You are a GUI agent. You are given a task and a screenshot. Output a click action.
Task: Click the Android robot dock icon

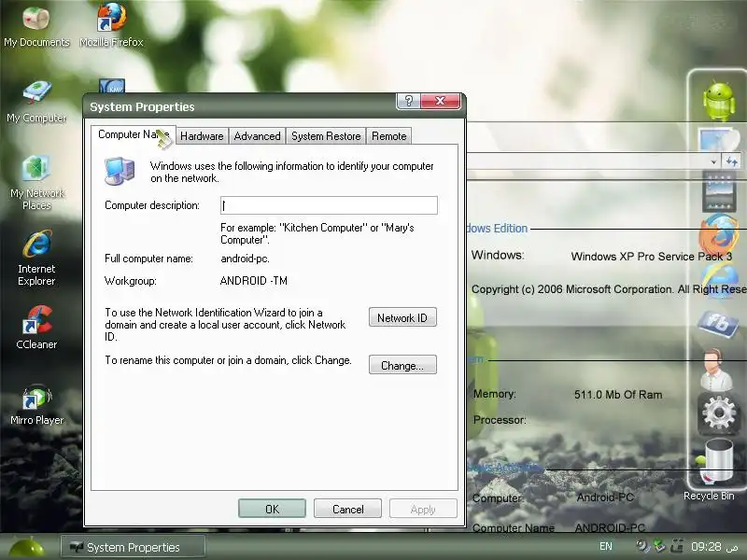tap(718, 102)
